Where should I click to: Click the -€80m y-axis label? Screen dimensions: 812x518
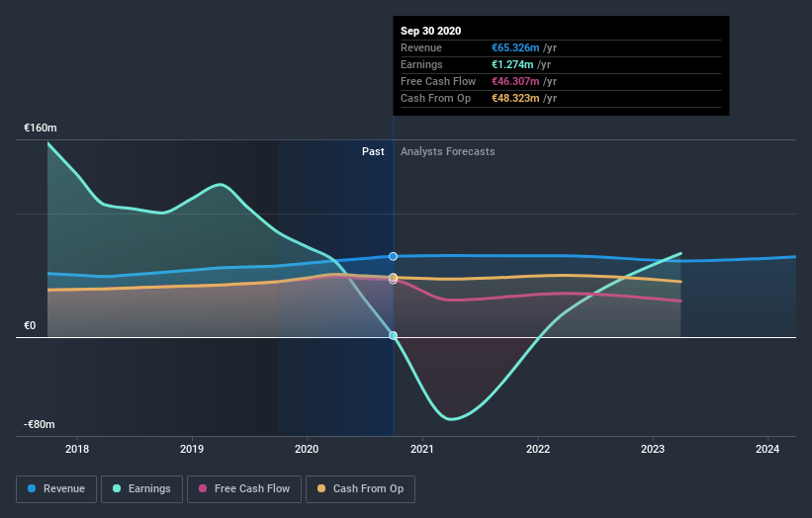coord(40,424)
